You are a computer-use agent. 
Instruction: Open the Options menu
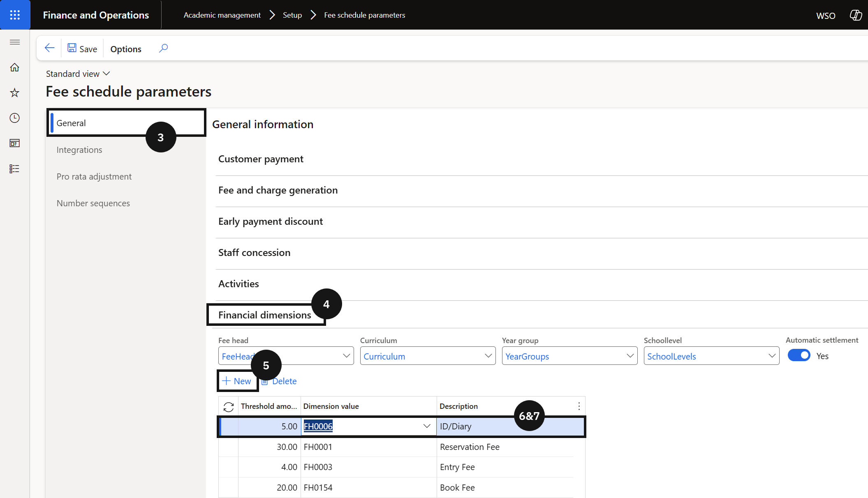(x=126, y=49)
